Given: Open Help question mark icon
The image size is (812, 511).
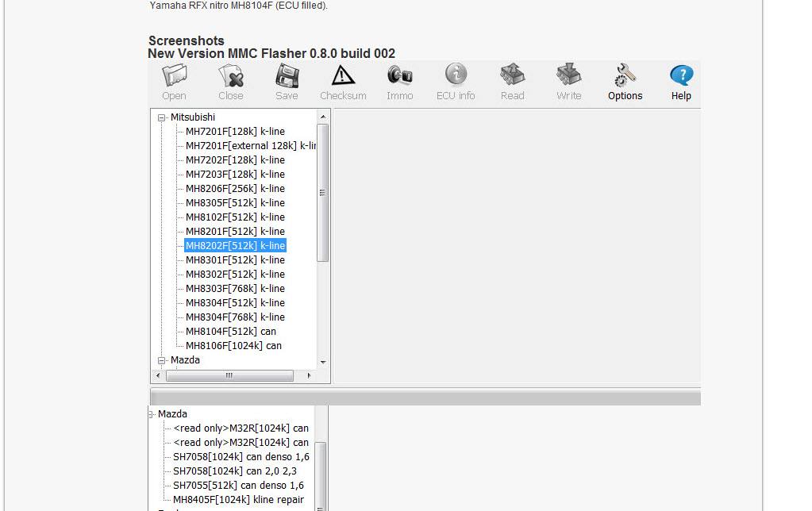Looking at the screenshot, I should [681, 83].
